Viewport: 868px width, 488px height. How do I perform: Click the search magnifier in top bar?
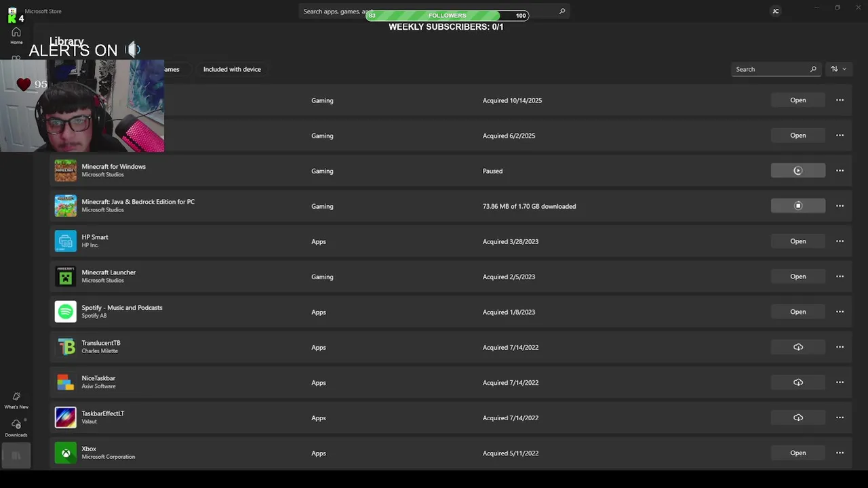coord(561,12)
